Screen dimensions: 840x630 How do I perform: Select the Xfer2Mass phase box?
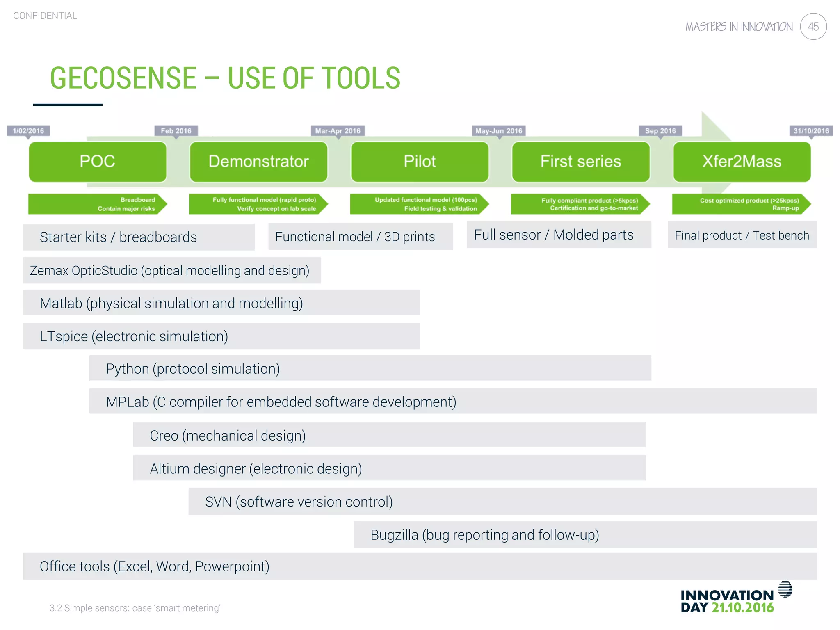click(742, 162)
